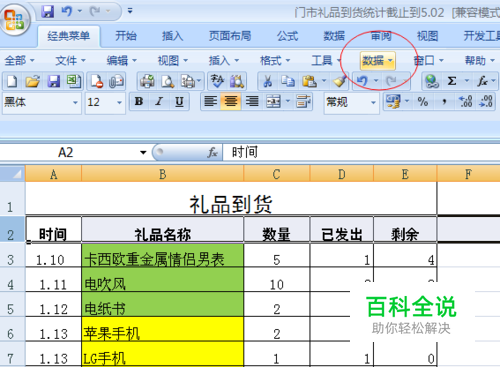Viewport: 500px width, 367px height.
Task: Click Decrease Decimal icon
Action: pyautogui.click(x=486, y=101)
